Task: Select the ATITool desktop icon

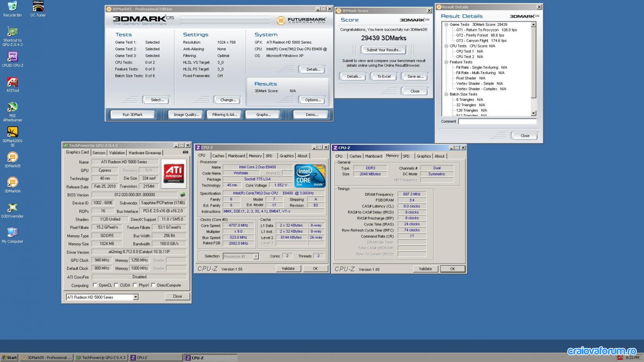Action: [12, 85]
